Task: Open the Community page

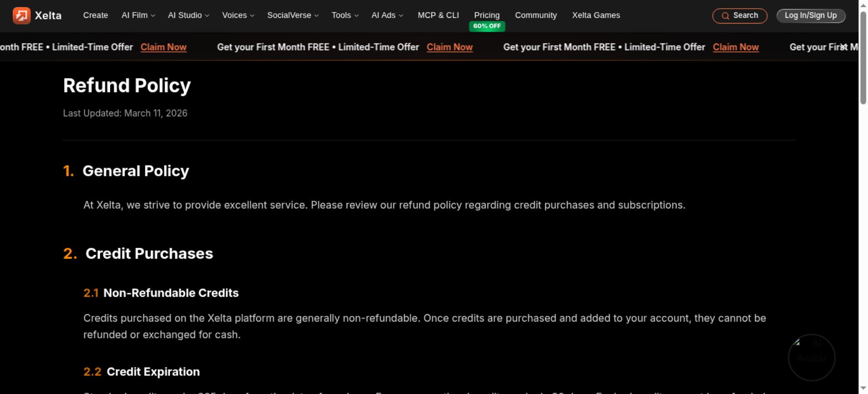Action: 536,15
